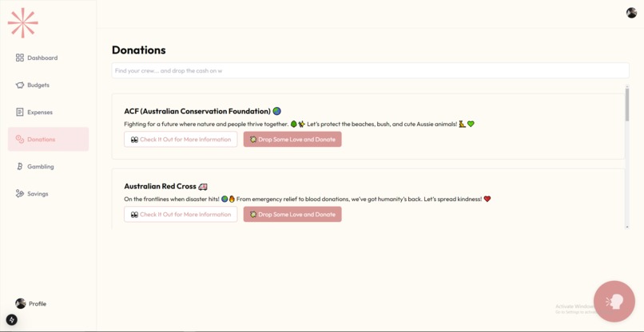Viewport: 644px width, 332px height.
Task: Click the Expenses document icon
Action: coord(20,112)
